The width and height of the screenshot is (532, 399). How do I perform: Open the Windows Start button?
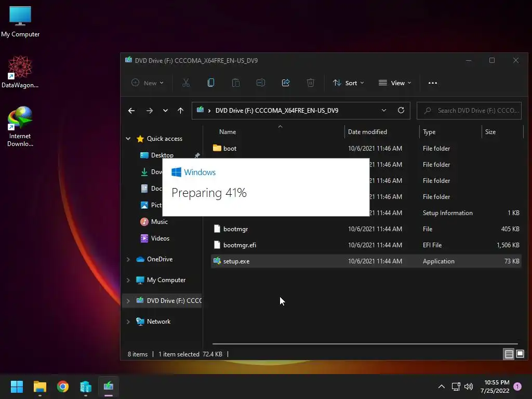17,387
